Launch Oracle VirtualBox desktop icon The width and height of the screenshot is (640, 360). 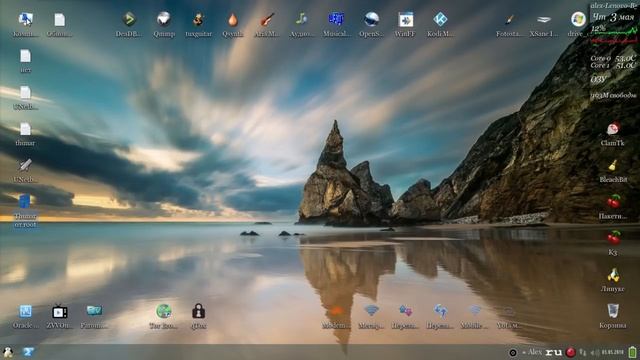25,311
